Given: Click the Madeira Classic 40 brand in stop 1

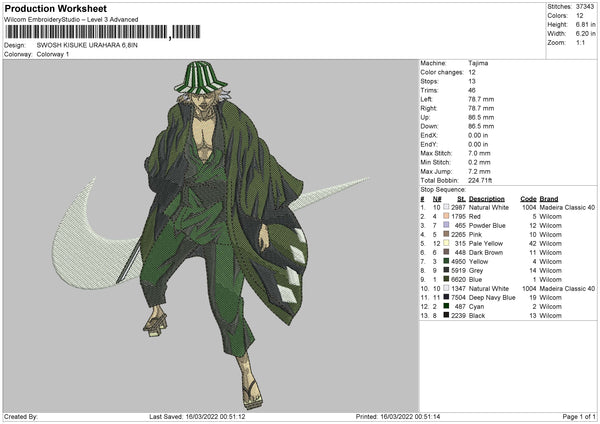Looking at the screenshot, I should (x=567, y=207).
